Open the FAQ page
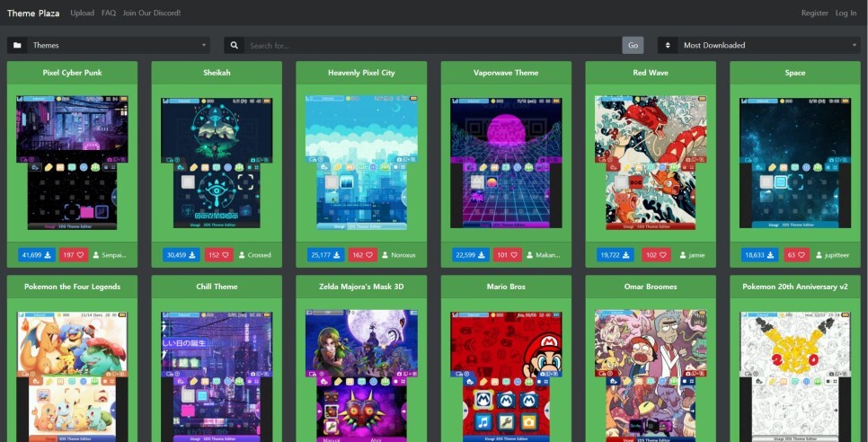Viewport: 868px width, 442px height. [x=109, y=13]
